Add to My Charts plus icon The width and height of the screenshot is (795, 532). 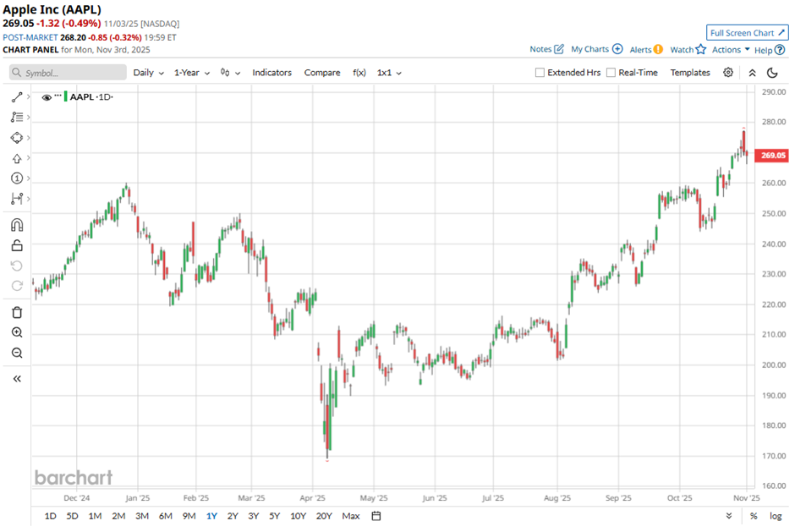[x=617, y=49]
